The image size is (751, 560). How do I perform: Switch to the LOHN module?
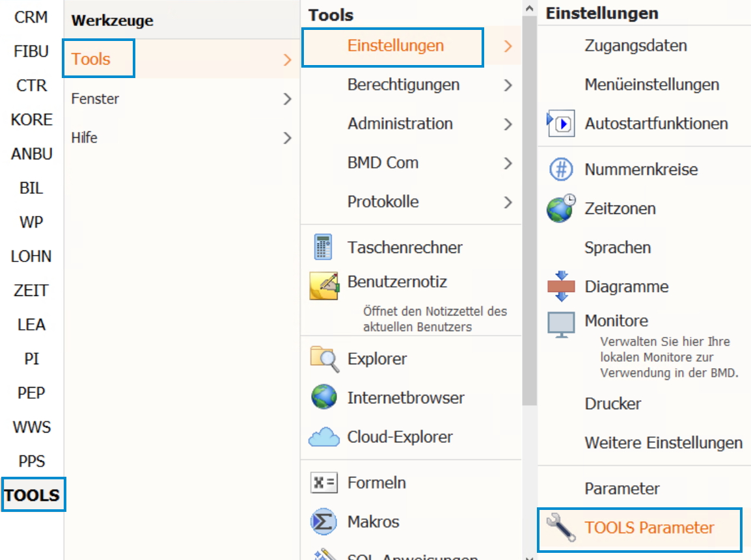[x=31, y=256]
